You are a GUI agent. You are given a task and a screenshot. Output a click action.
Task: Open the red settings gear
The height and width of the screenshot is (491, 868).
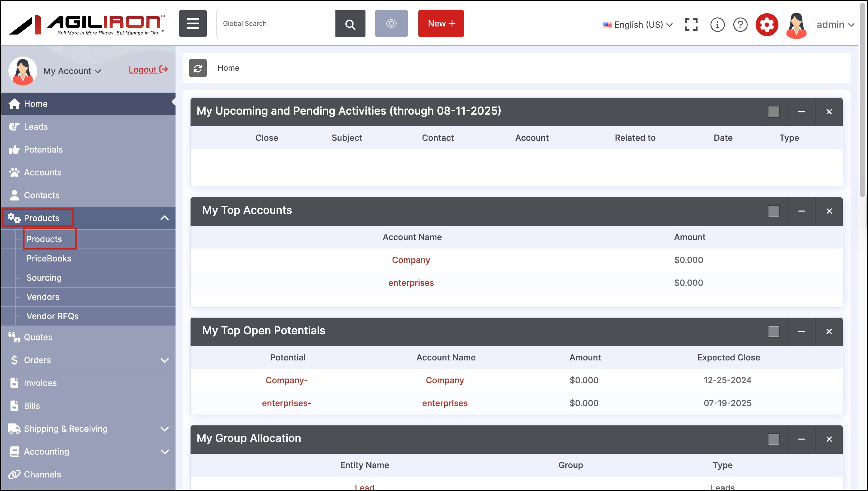767,25
